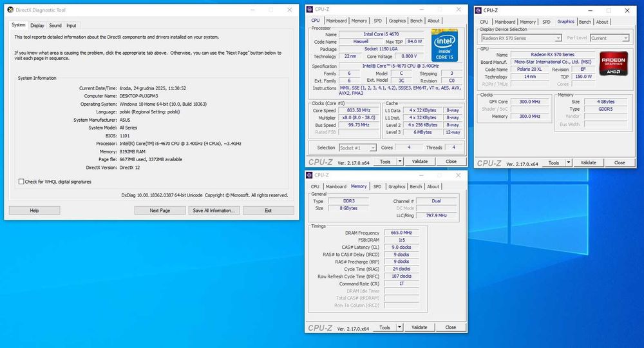This screenshot has width=644, height=348.
Task: Switch to the Input tab in DirectX tool
Action: [71, 26]
